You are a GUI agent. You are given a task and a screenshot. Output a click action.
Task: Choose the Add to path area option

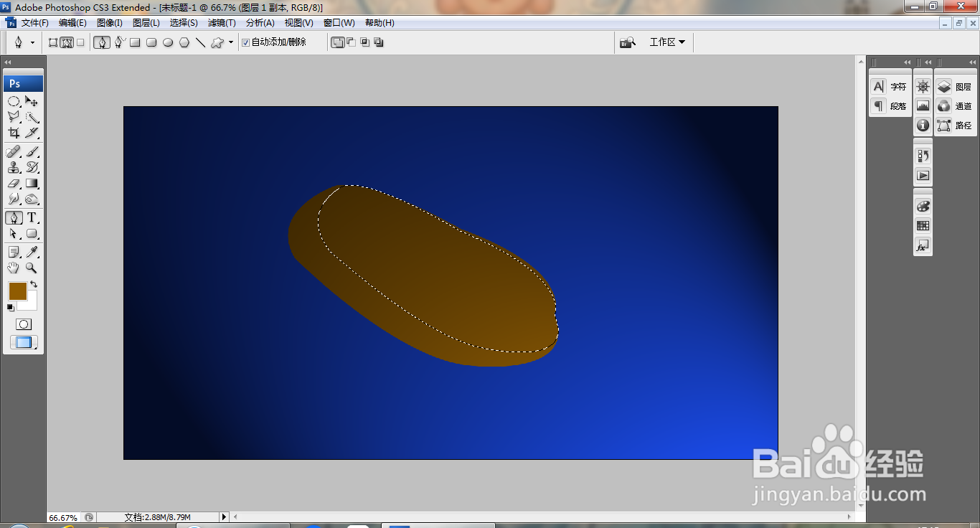tap(338, 42)
